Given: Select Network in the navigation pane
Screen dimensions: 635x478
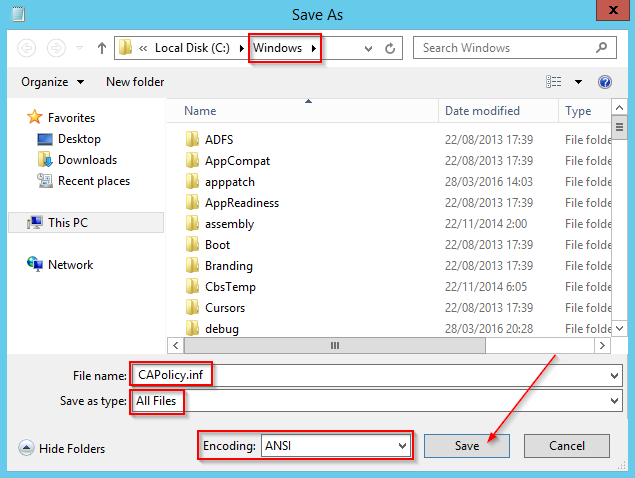Looking at the screenshot, I should tap(70, 265).
